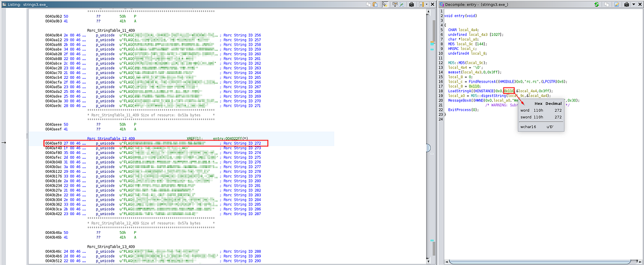Open the Listing toolbar dropdown arrow
The image size is (644, 265).
coord(427,4)
